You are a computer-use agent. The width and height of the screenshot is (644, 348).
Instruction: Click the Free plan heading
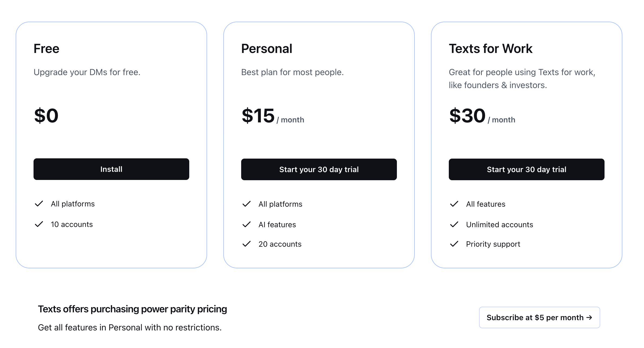click(47, 49)
